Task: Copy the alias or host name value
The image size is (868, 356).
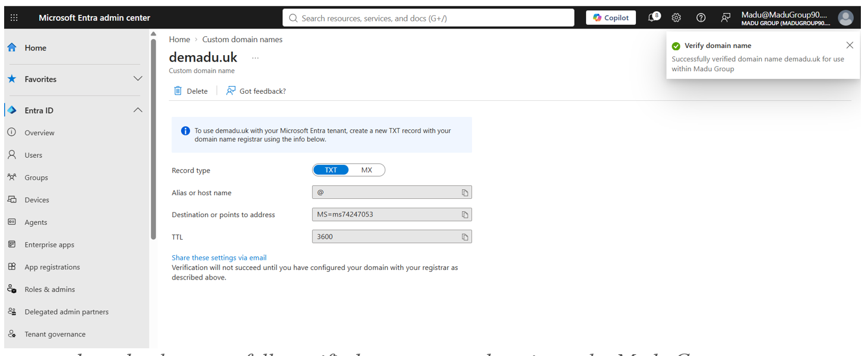Action: point(465,193)
